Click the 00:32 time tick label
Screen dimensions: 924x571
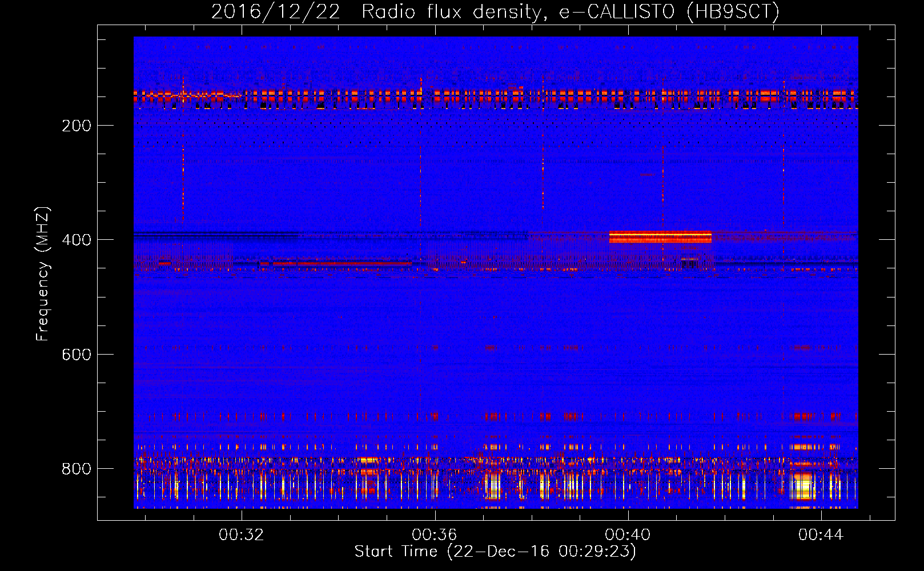point(242,534)
